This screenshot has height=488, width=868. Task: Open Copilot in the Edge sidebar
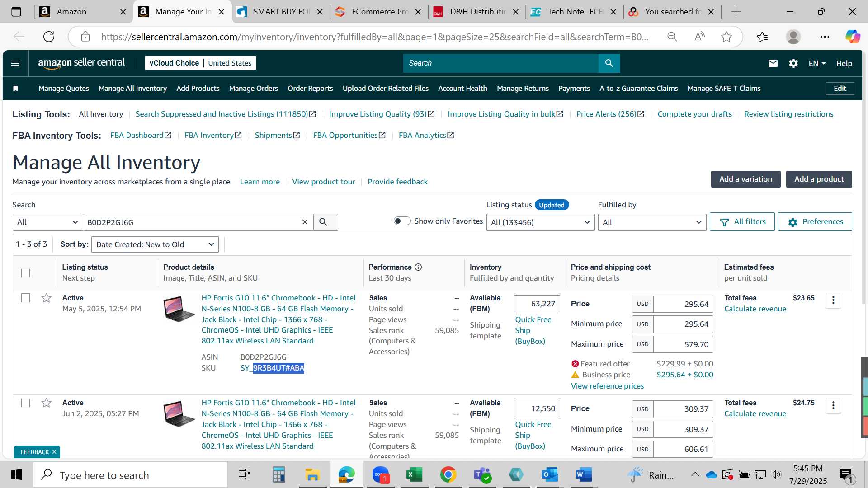853,37
